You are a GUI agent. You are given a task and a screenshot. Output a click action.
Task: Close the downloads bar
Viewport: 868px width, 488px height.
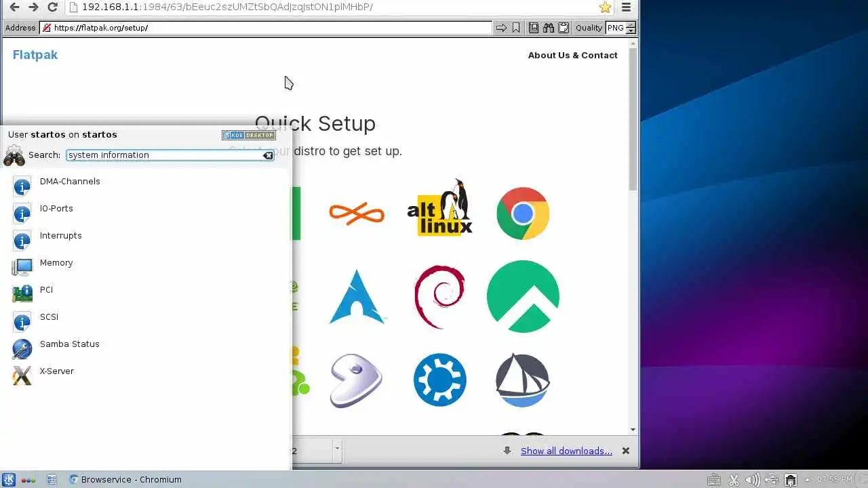626,451
